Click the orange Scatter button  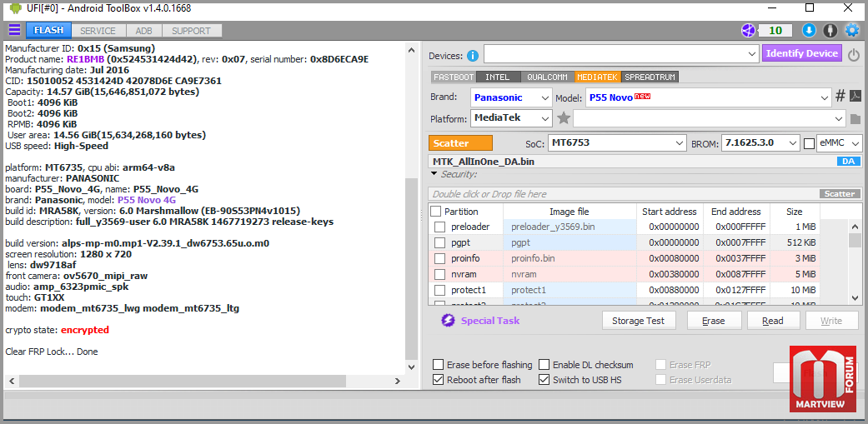(460, 143)
